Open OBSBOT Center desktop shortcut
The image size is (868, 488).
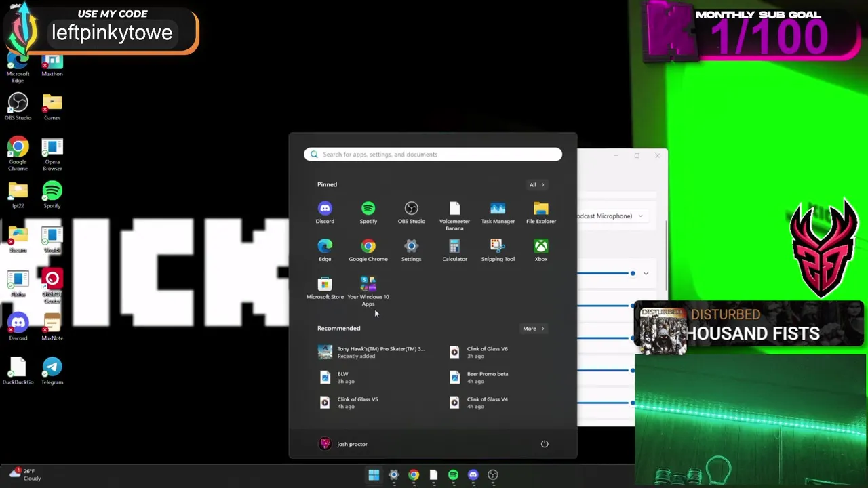point(52,286)
